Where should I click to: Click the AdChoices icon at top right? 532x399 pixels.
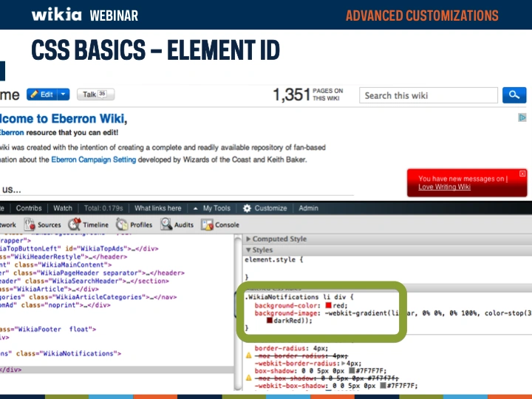[x=522, y=117]
